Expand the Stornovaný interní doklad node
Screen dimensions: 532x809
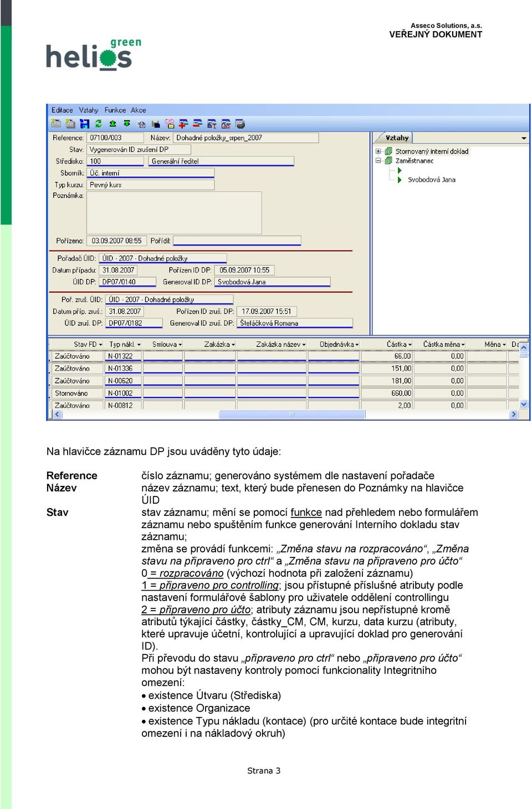[378, 151]
